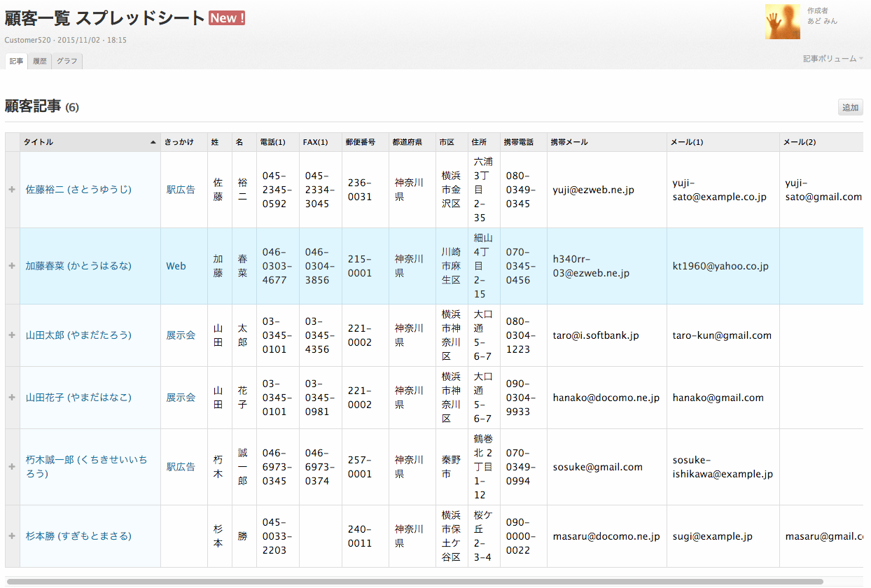Open the 記事ボリューム dropdown
Image resolution: width=871 pixels, height=588 pixels.
(832, 59)
